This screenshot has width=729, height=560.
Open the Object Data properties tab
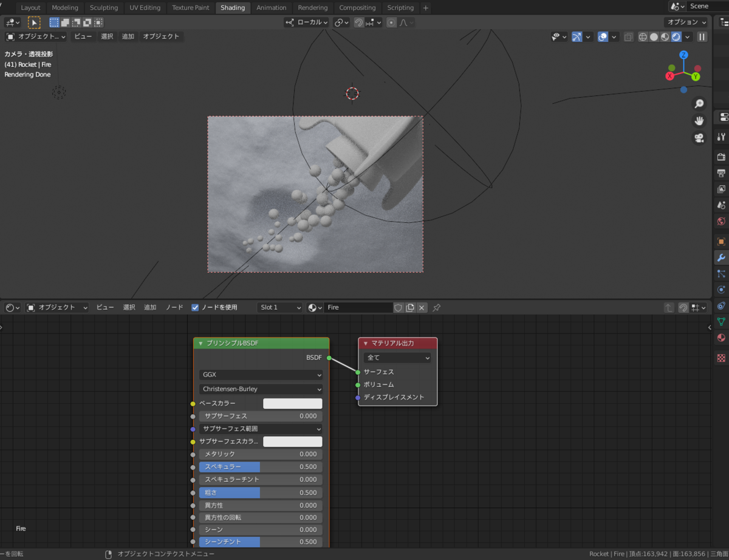(721, 322)
